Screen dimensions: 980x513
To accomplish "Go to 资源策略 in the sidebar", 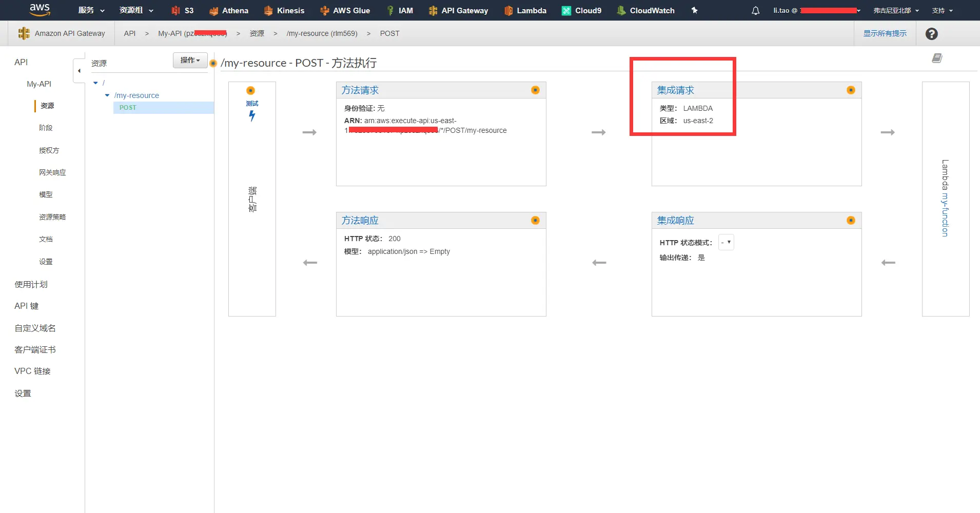I will click(x=52, y=217).
